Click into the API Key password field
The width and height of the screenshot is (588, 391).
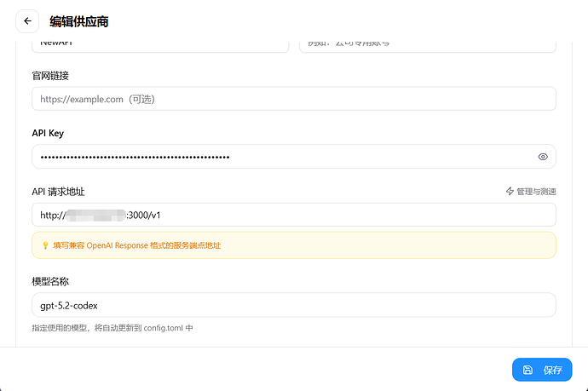click(294, 157)
